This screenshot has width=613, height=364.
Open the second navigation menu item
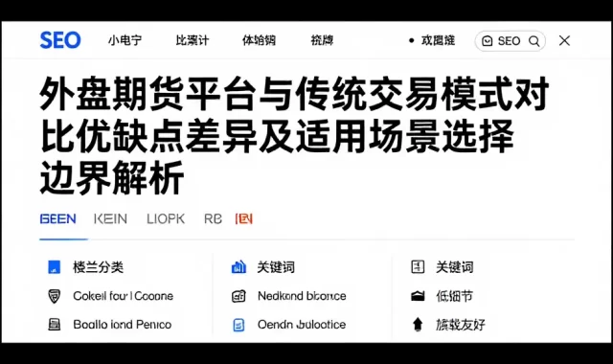point(193,40)
